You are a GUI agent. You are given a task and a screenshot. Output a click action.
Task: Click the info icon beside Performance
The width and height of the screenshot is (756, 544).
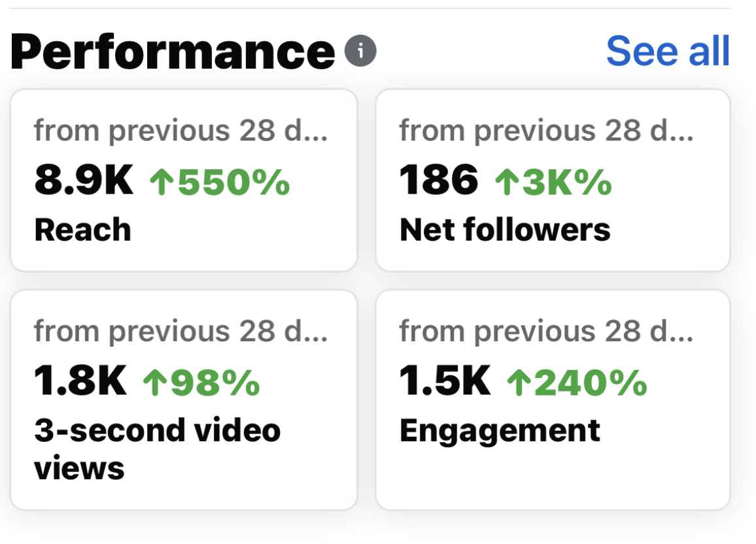coord(361,52)
